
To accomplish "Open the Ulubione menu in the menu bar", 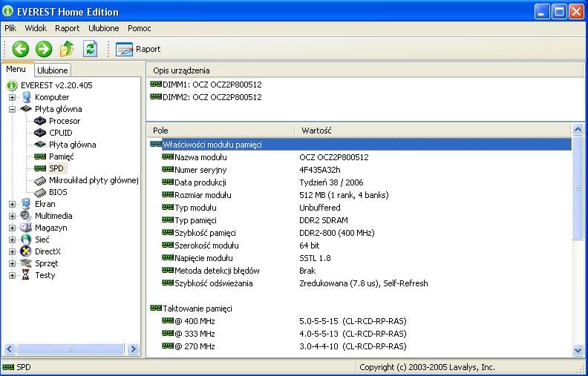I will pos(103,28).
